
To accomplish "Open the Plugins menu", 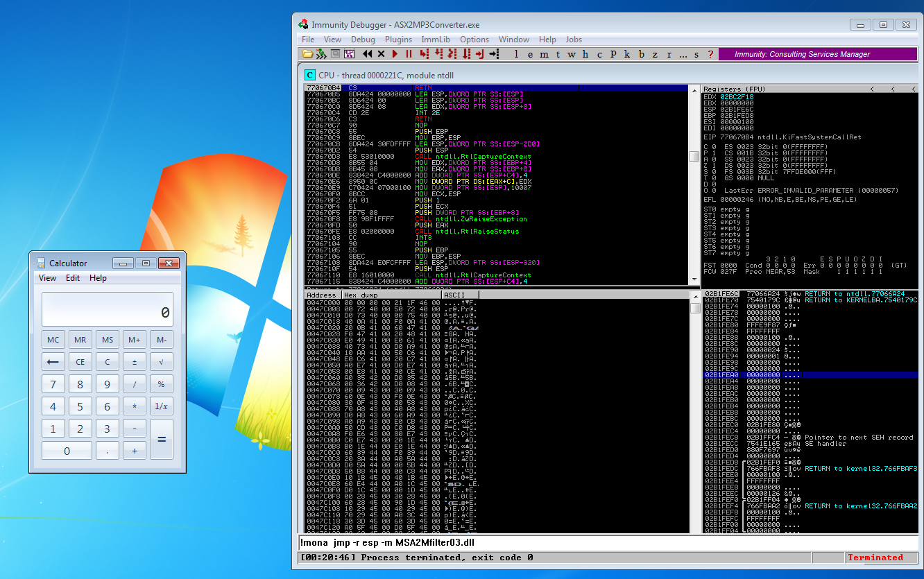I will [x=398, y=40].
